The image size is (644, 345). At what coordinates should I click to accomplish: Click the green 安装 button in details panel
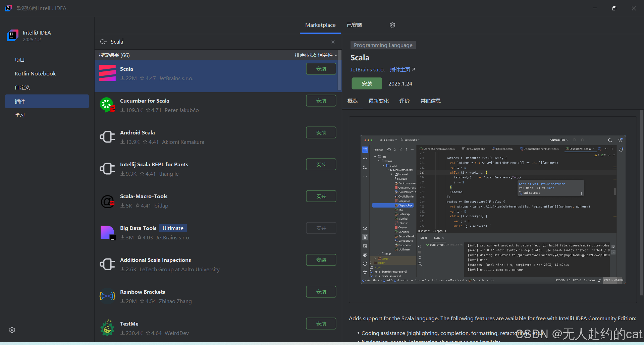pyautogui.click(x=367, y=83)
